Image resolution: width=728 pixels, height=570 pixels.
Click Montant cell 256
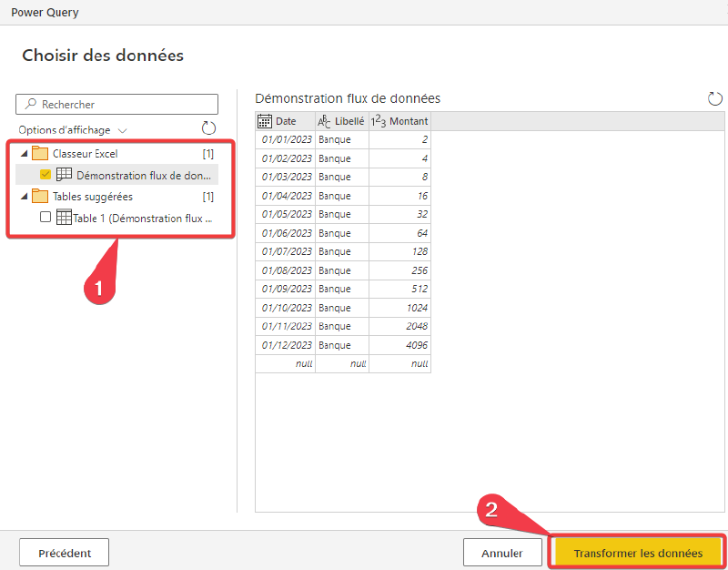[x=399, y=270]
